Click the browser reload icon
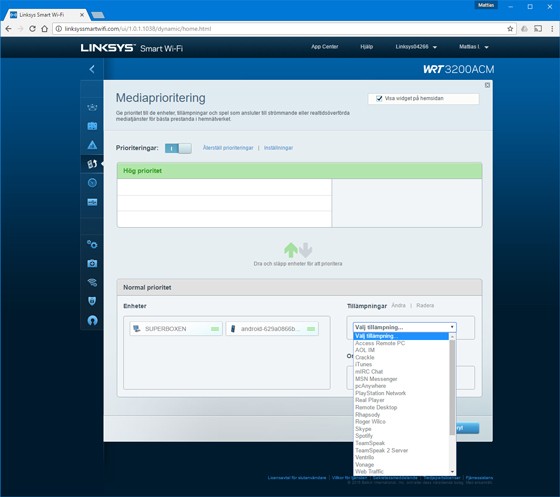Viewport: 560px width, 497px height. [x=32, y=29]
